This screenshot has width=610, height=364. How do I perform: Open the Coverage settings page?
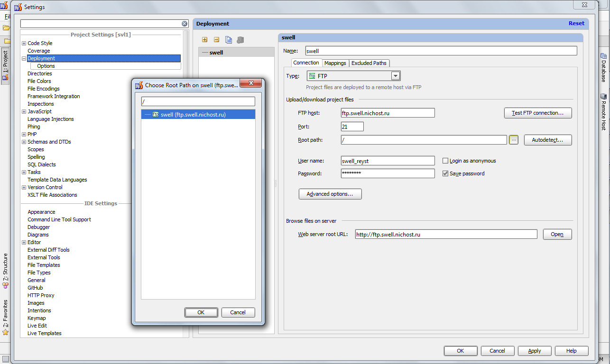[x=38, y=51]
